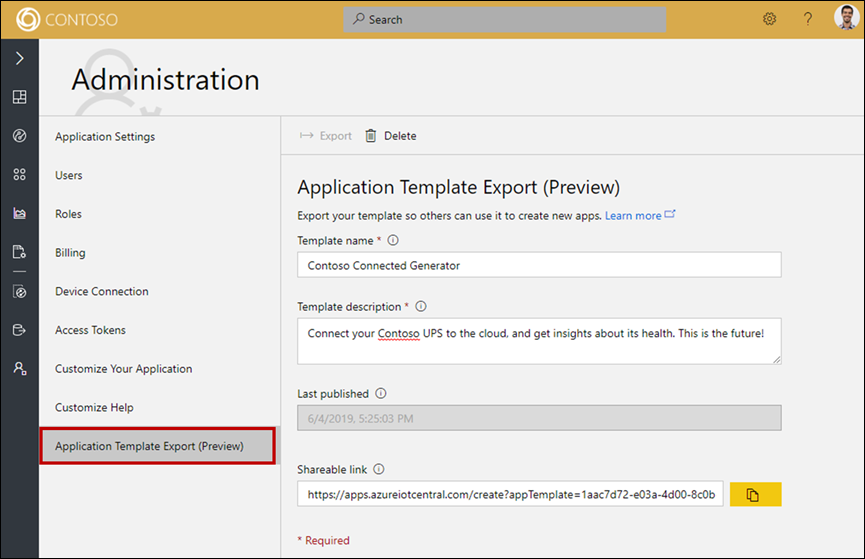Open the help question mark icon
Viewport: 865px width, 559px height.
click(808, 19)
